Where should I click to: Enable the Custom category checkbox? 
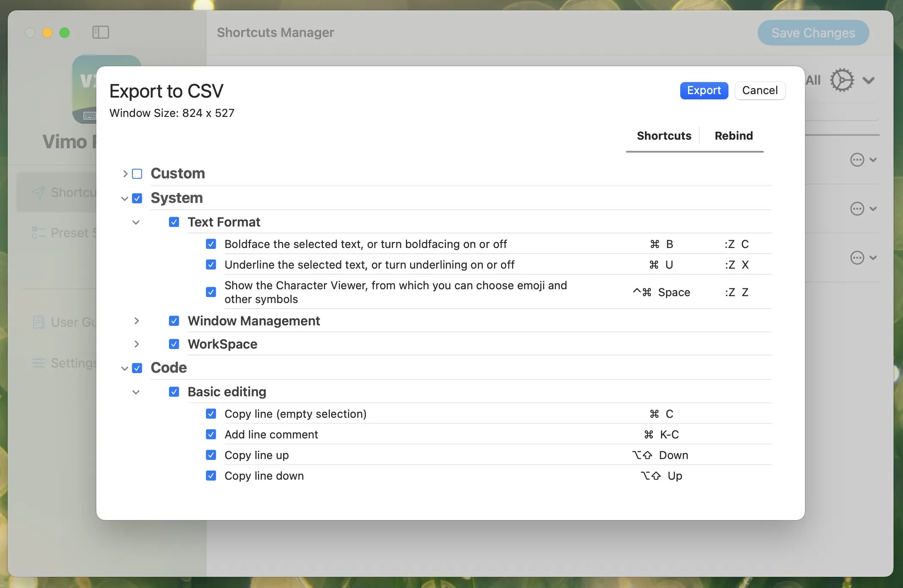point(137,174)
